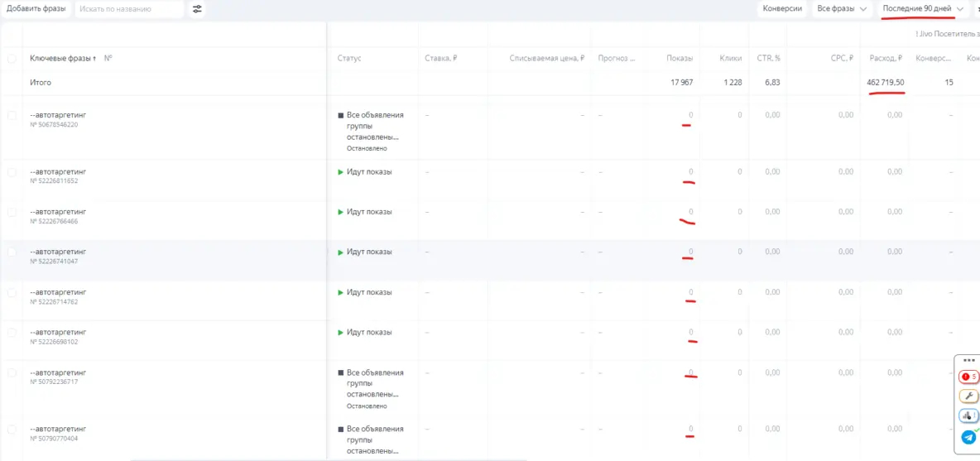
Task: Open '--автотаргетинг' phrase № 52226741047
Action: tap(58, 252)
